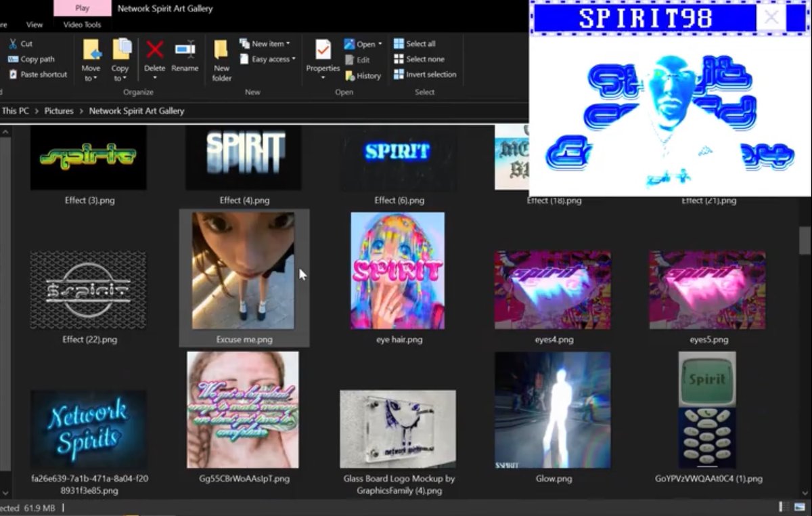The image size is (812, 516).
Task: Rename the selected file using the Rename icon
Action: (185, 49)
